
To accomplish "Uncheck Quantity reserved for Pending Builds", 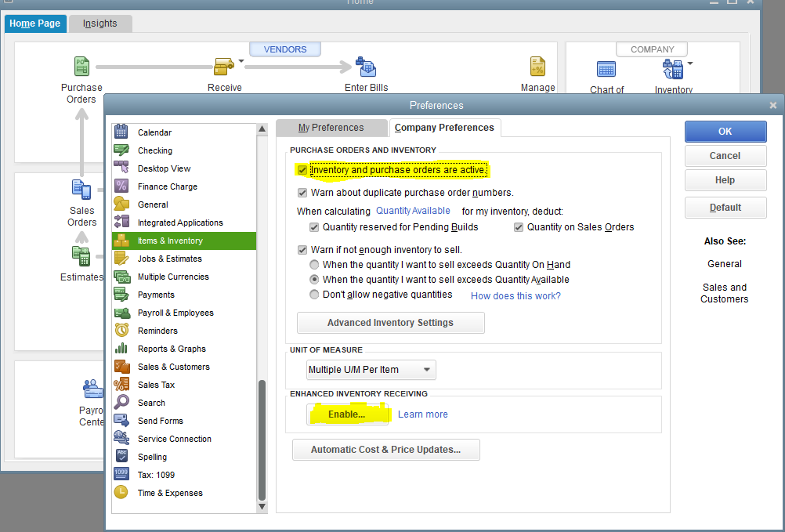I will (x=314, y=227).
